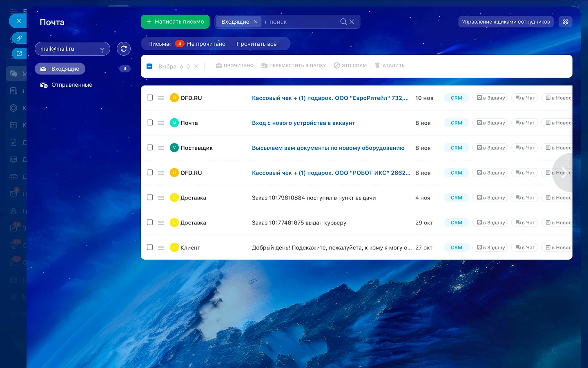Click the avatar of sender Поставщик

pyautogui.click(x=174, y=148)
